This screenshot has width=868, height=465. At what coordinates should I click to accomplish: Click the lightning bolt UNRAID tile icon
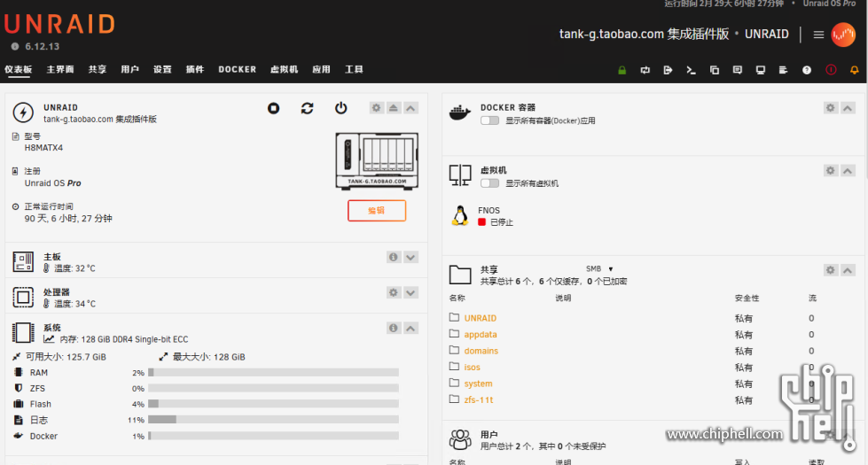click(23, 112)
